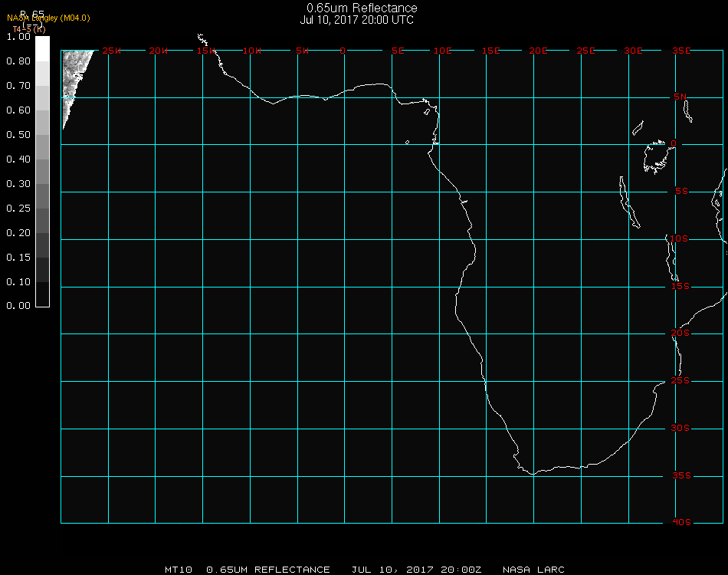This screenshot has height=575, width=728.
Task: Click the 25S latitude label
Action: tap(680, 381)
